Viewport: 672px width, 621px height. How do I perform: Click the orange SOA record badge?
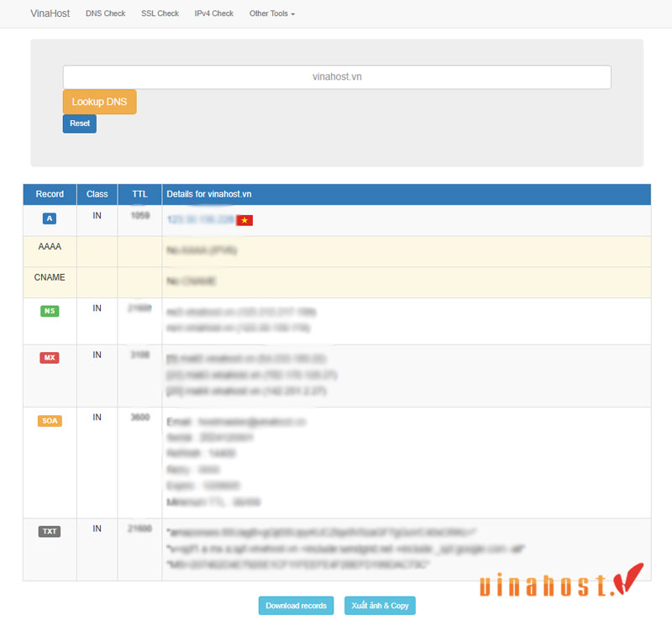pyautogui.click(x=50, y=421)
